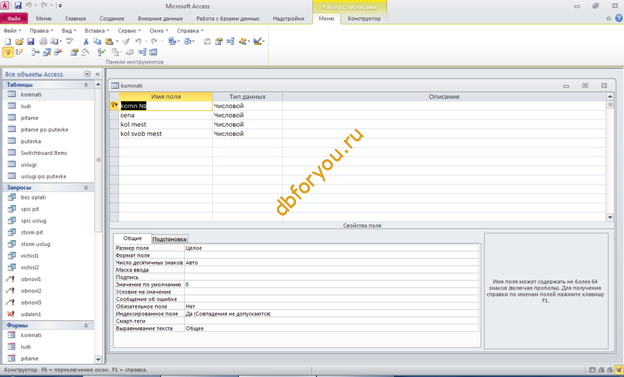Select the udalen1 delete query
Screen dimensions: 624x377
[31, 314]
